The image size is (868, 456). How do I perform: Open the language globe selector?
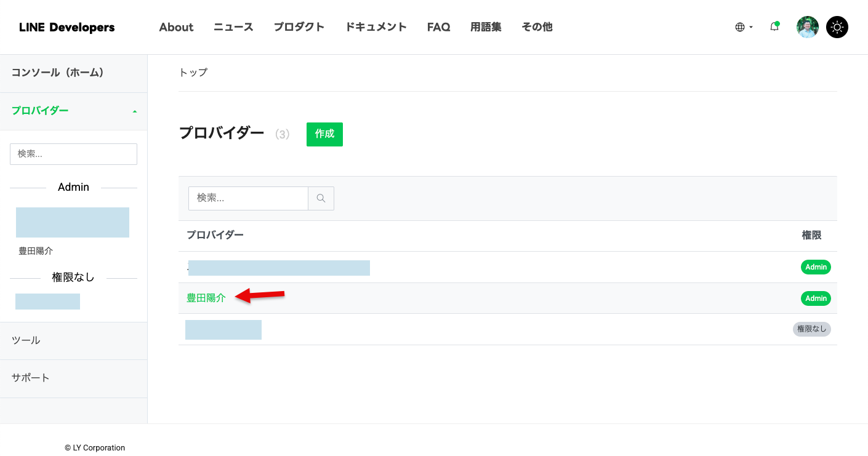tap(744, 27)
